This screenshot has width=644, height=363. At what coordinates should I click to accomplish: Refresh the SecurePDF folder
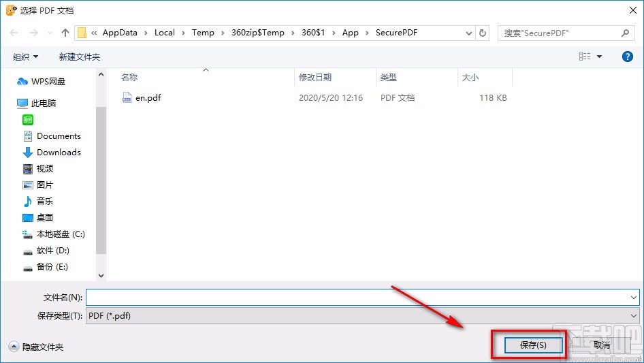[x=483, y=33]
